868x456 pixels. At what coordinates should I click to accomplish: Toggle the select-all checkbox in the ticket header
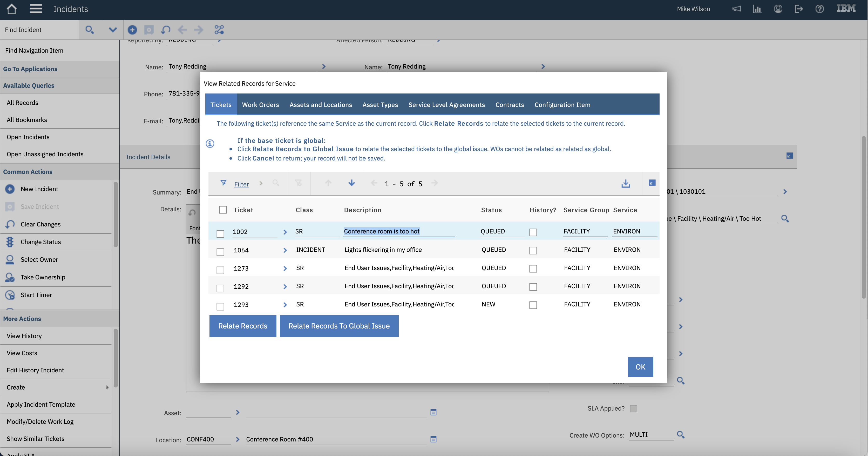tap(223, 209)
